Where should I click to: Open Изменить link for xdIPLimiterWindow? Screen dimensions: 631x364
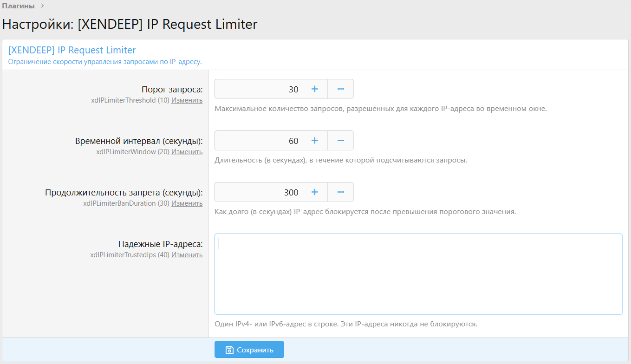pyautogui.click(x=187, y=152)
